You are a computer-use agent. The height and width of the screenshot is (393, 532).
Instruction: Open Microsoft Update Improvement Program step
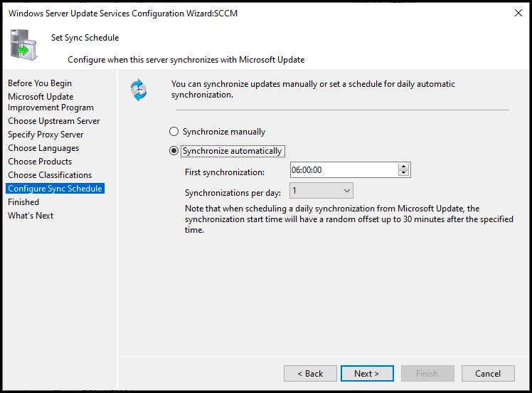[x=50, y=102]
